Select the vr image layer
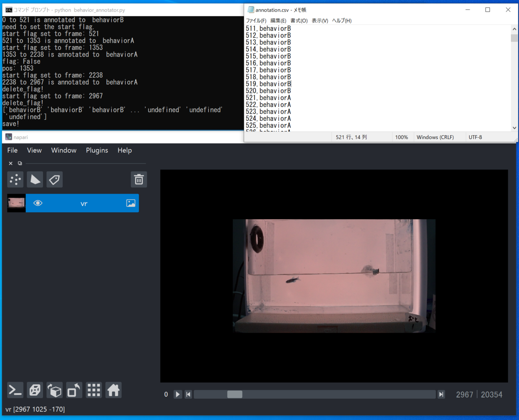Screen dimensions: 519x420 point(83,203)
